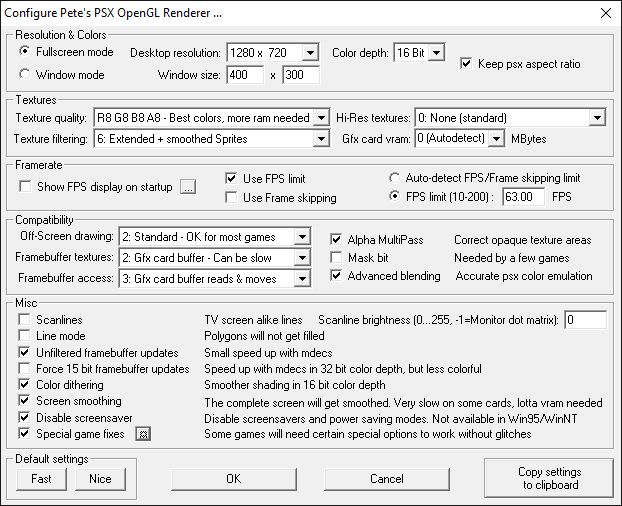The image size is (622, 506).
Task: Open Color depth dropdown
Action: 436,52
